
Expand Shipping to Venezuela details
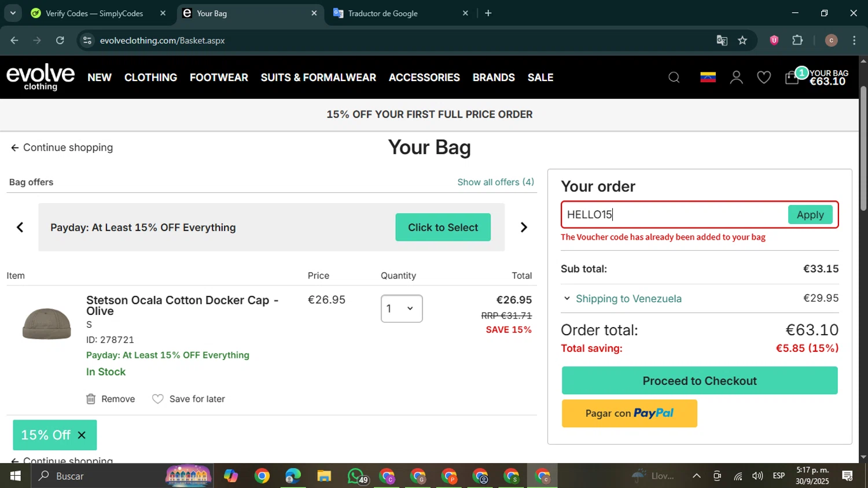(x=628, y=299)
